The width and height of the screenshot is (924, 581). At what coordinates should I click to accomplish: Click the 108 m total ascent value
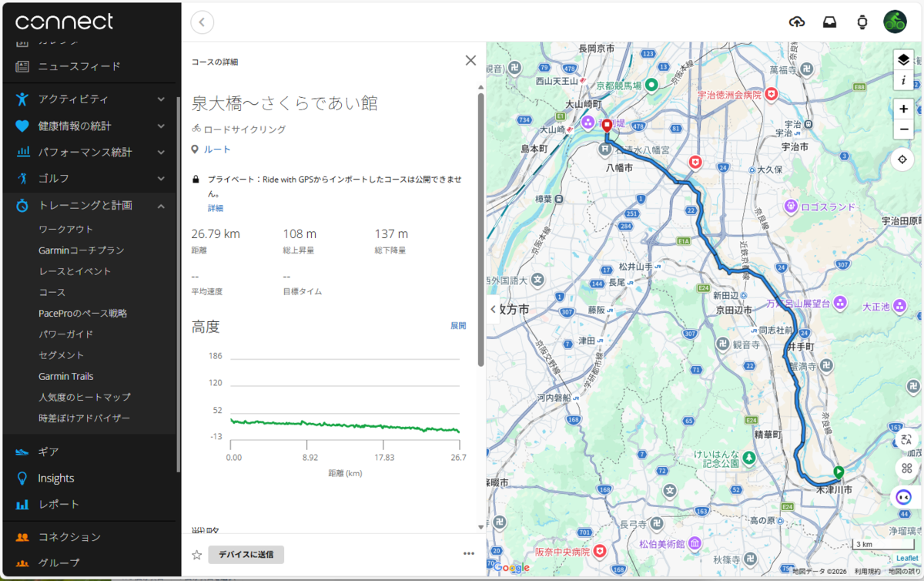click(x=300, y=233)
